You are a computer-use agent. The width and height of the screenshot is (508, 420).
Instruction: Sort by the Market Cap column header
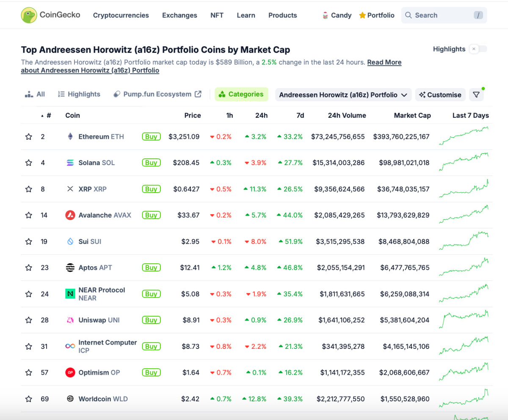pos(412,116)
